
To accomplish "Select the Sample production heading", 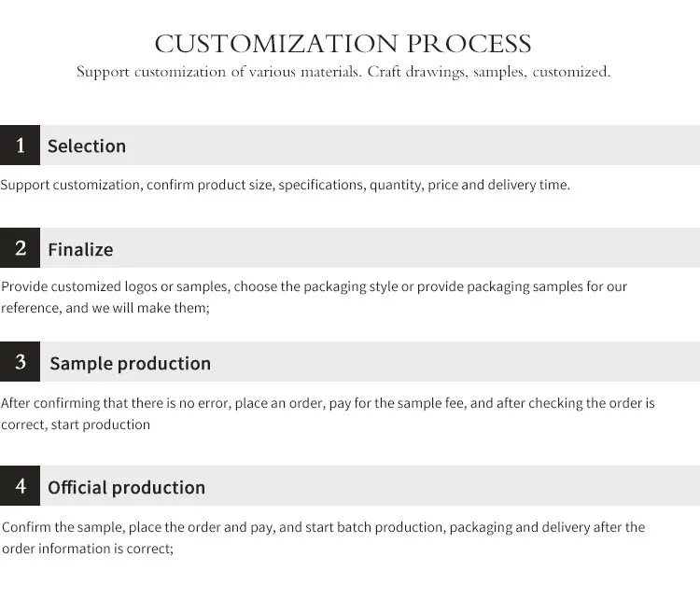I will tap(131, 364).
